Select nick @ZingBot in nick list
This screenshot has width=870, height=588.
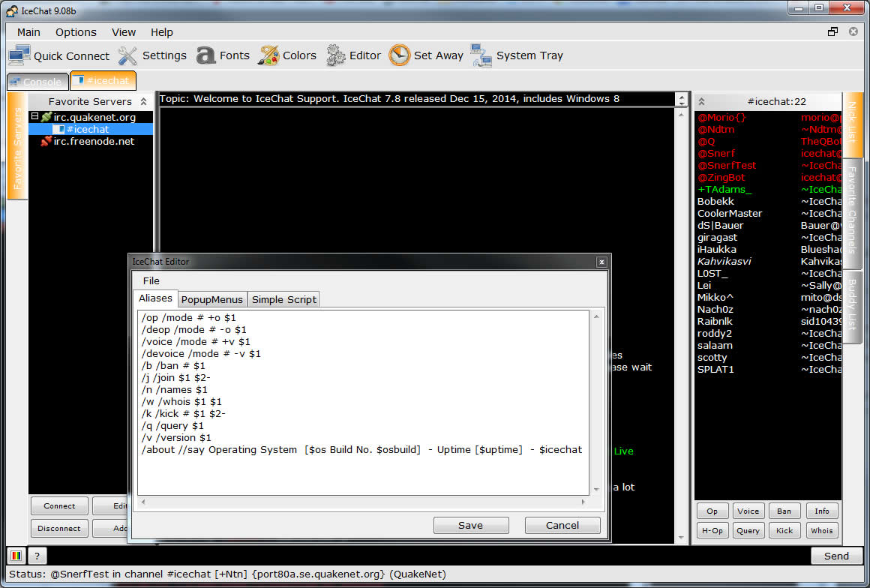coord(721,178)
